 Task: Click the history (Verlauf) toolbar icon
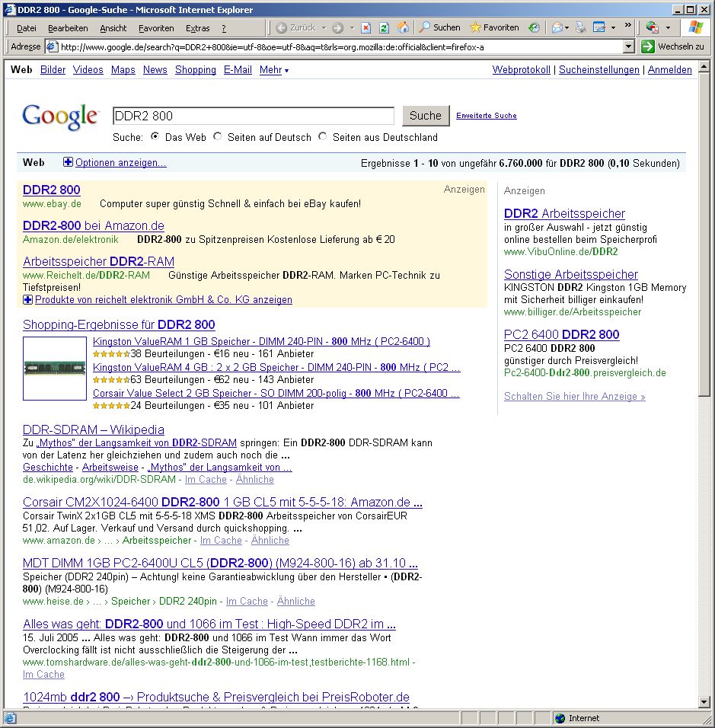534,28
